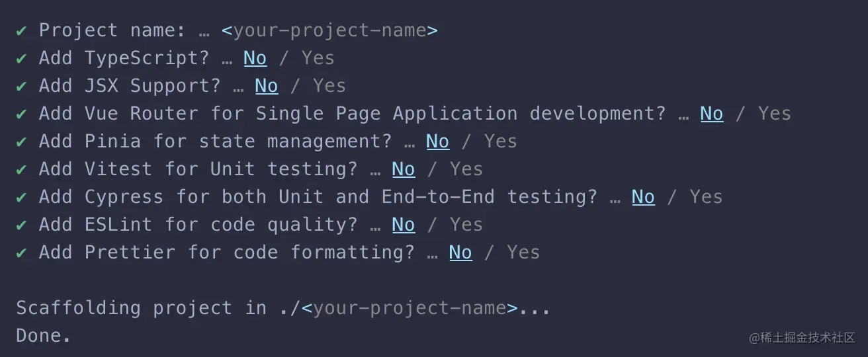Click the checkmark beside Add JSX Support
The image size is (868, 357).
click(x=22, y=87)
